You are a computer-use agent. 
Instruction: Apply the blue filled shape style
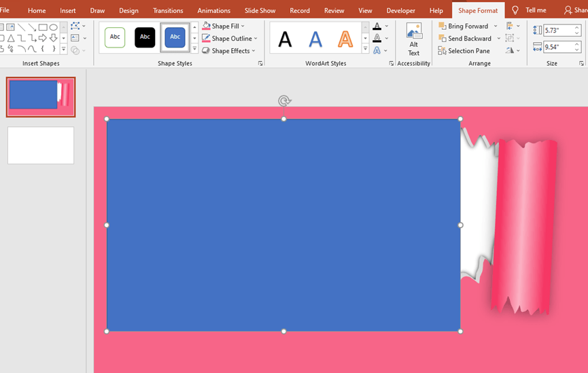[175, 37]
